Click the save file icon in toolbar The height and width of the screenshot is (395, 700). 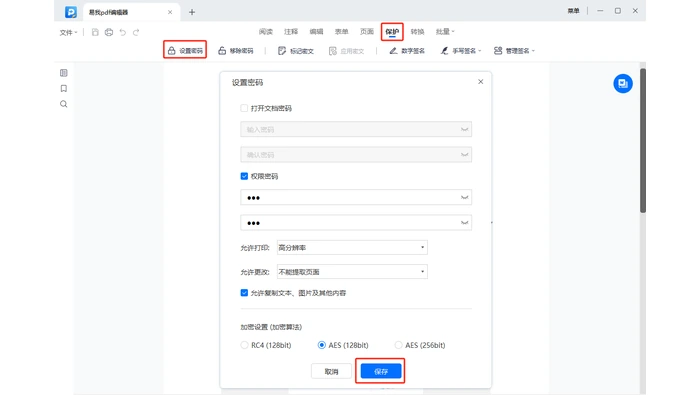click(x=95, y=32)
